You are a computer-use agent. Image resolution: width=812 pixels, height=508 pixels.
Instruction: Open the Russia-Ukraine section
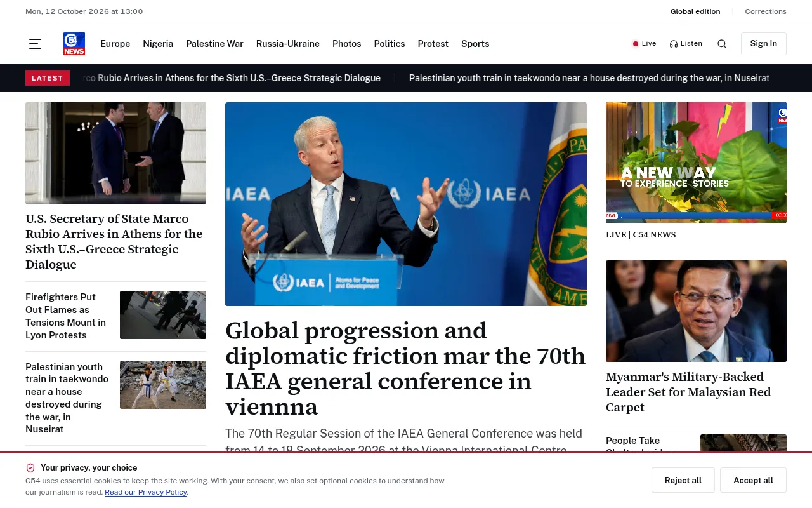tap(288, 44)
